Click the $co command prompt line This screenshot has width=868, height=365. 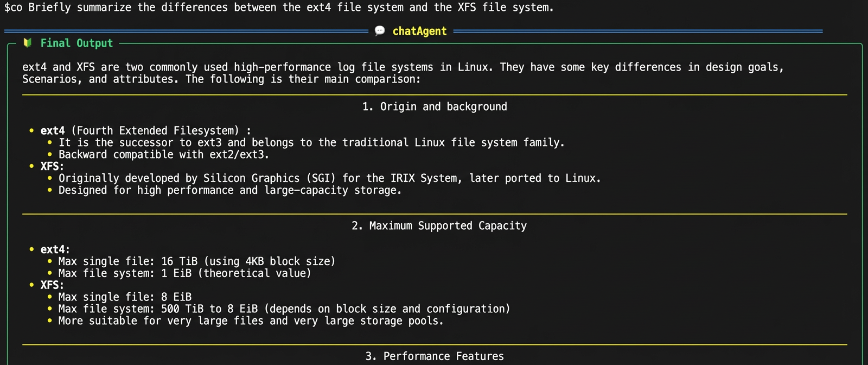pos(279,8)
